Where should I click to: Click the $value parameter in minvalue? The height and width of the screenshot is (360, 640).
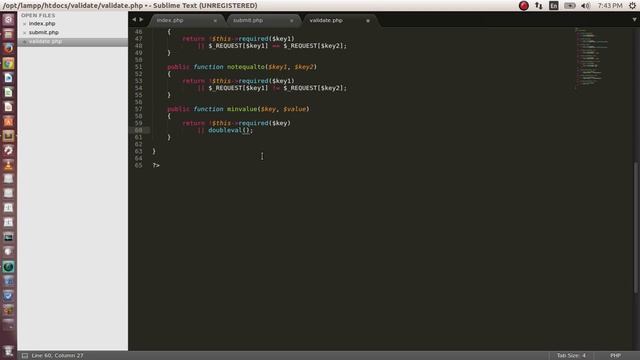[294, 109]
